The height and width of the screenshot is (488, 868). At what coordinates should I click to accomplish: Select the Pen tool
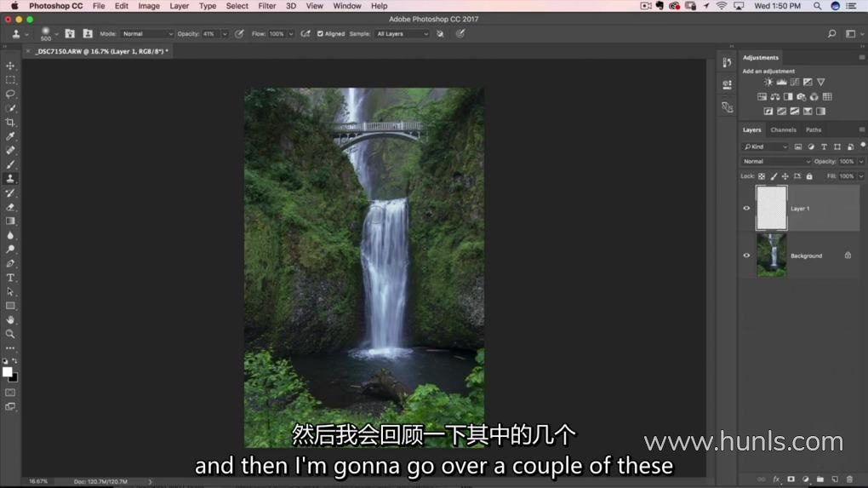pyautogui.click(x=10, y=264)
